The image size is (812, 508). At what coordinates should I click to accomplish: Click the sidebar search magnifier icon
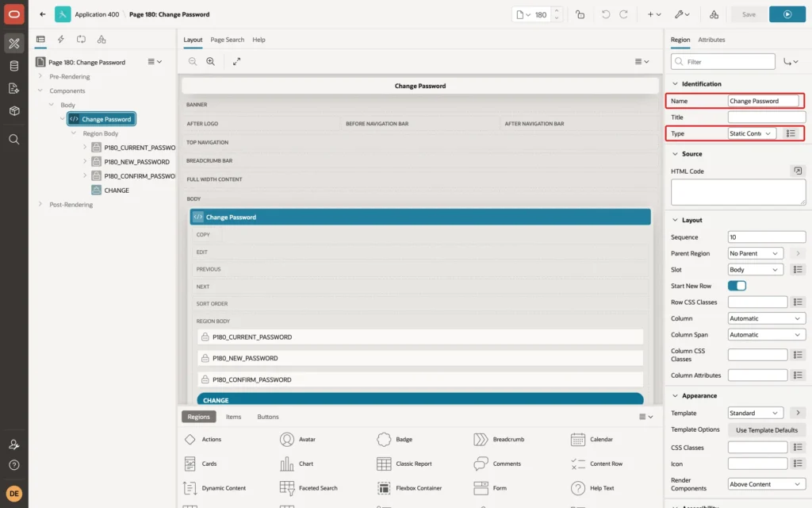tap(14, 140)
